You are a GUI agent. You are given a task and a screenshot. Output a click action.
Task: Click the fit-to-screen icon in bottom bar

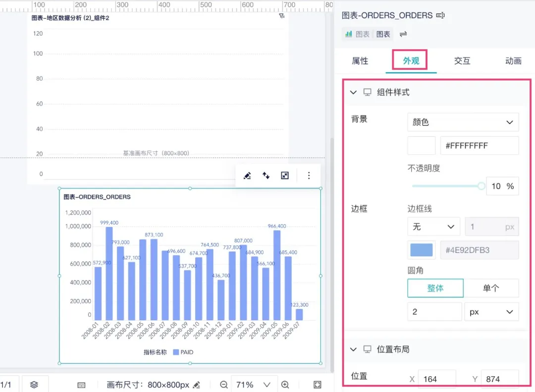pos(318,385)
